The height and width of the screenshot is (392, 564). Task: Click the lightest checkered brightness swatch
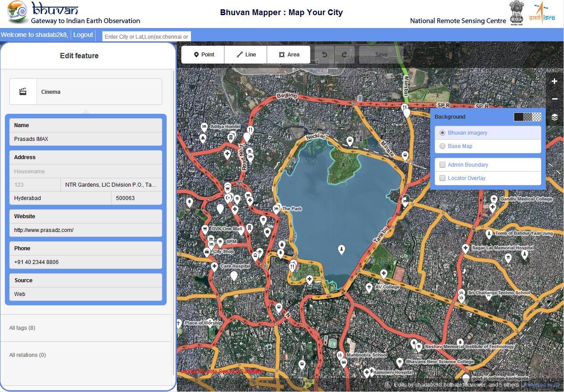click(537, 117)
